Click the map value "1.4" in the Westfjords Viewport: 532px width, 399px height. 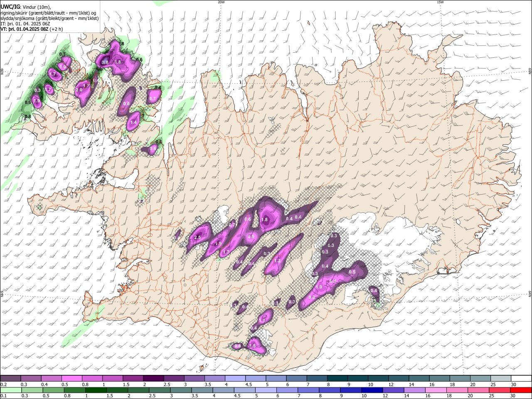133,123
